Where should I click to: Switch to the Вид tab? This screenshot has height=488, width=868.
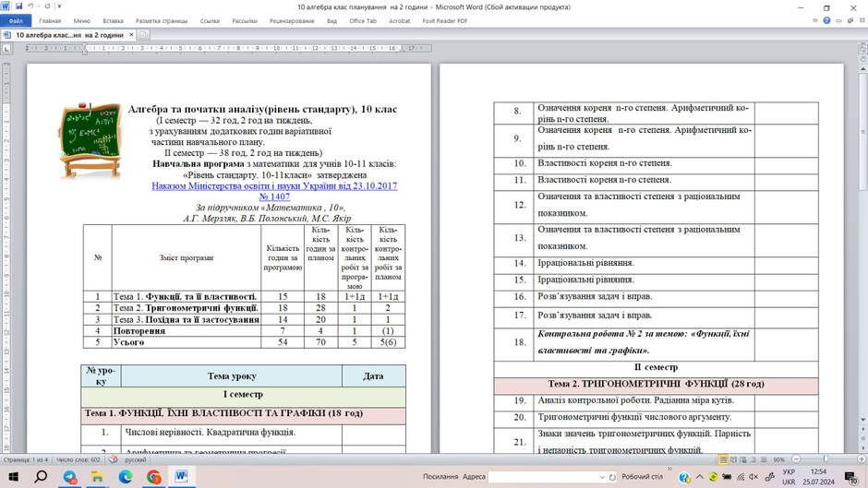pyautogui.click(x=332, y=21)
